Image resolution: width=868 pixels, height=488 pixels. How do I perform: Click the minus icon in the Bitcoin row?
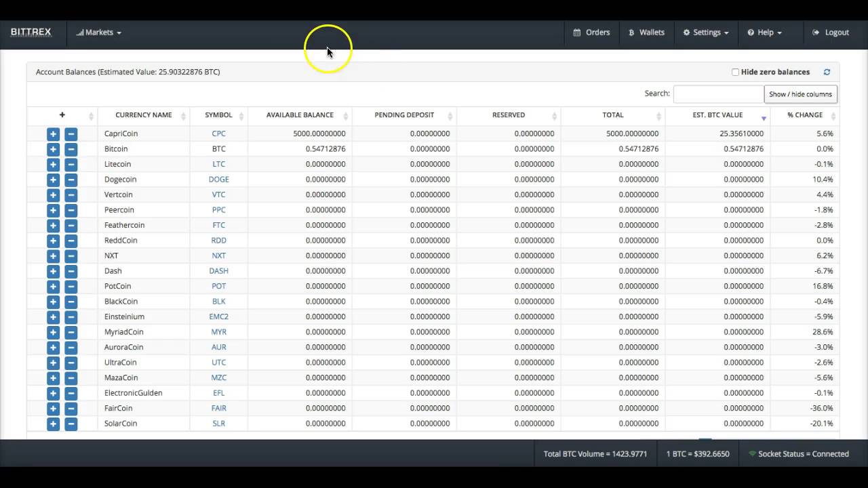point(71,149)
